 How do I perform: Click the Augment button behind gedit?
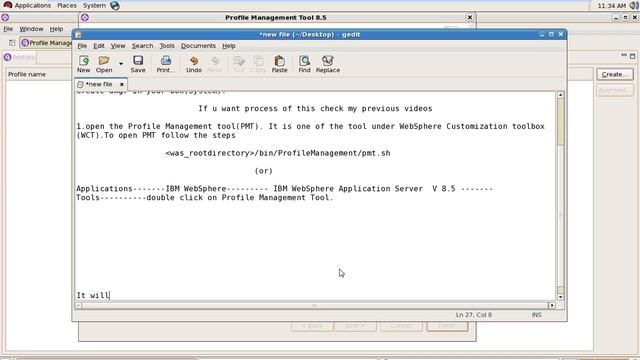pyautogui.click(x=615, y=90)
